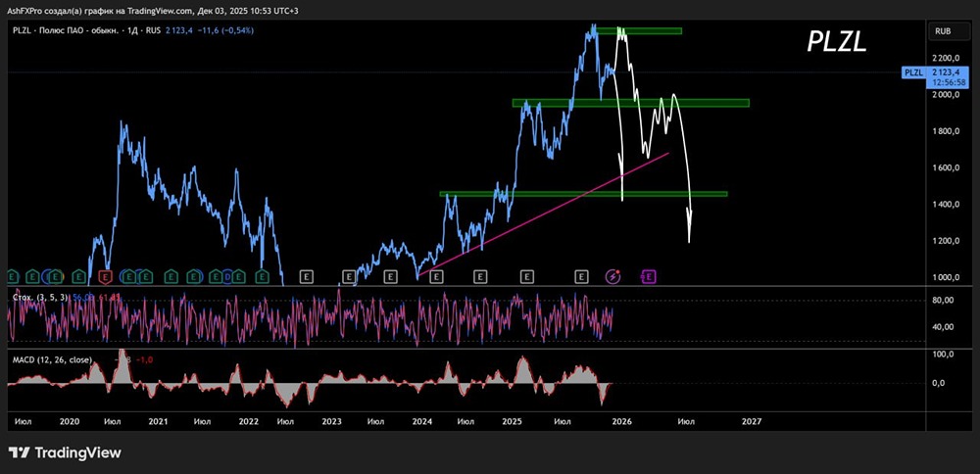Click the 2023 label on time axis

(x=331, y=421)
